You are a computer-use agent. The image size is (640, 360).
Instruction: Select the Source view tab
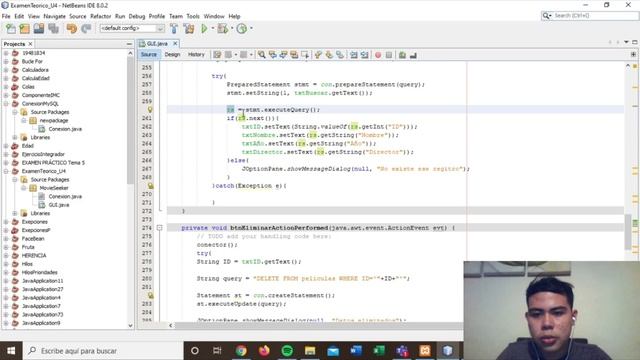149,54
